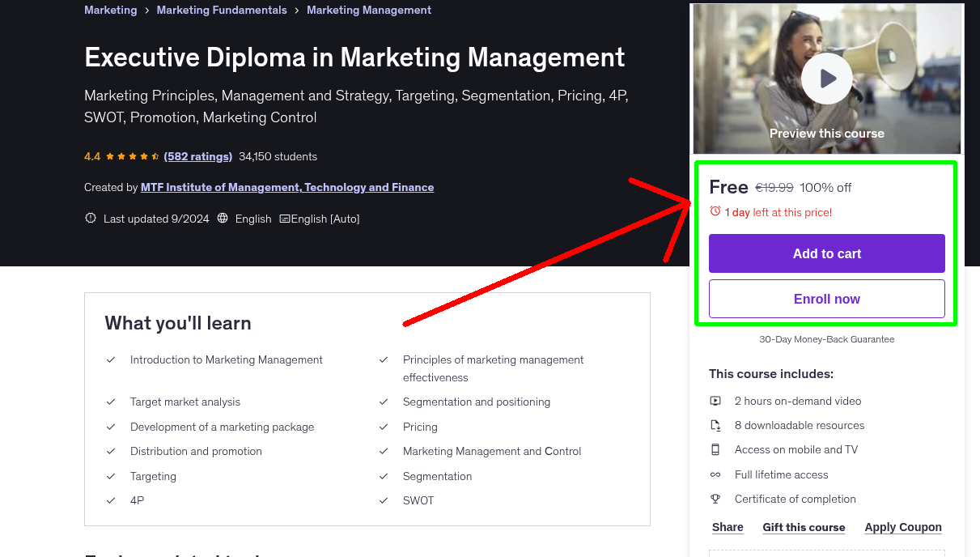Viewport: 980px width, 557px height.
Task: Click the 30-Day Money-Back Guarantee text
Action: (x=826, y=339)
